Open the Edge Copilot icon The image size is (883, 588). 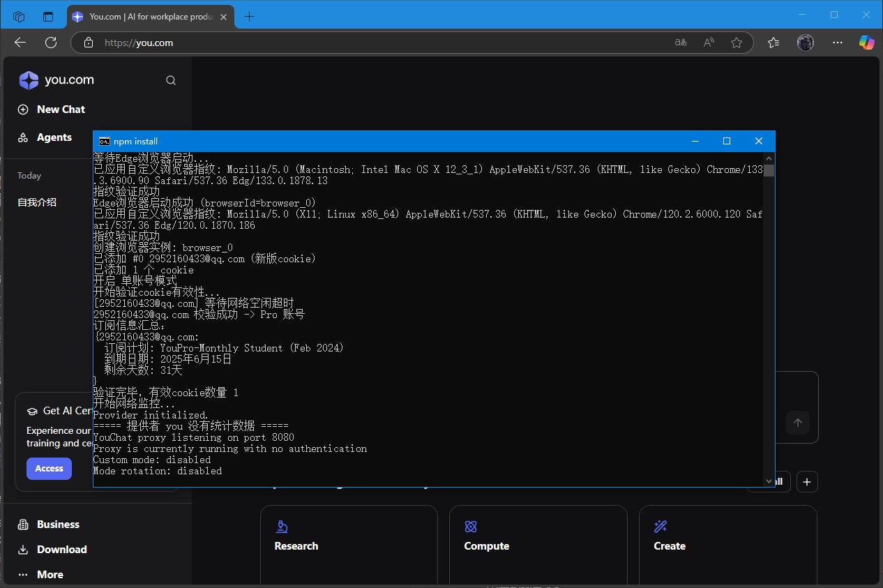point(866,43)
